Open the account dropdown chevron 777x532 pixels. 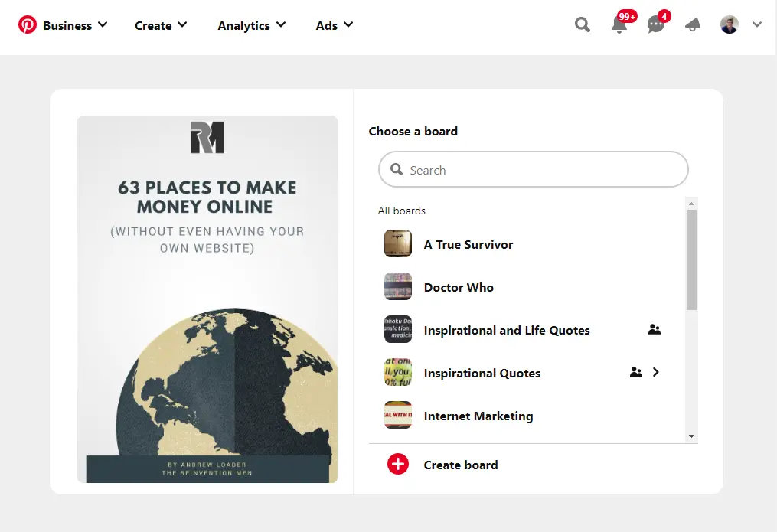point(757,25)
